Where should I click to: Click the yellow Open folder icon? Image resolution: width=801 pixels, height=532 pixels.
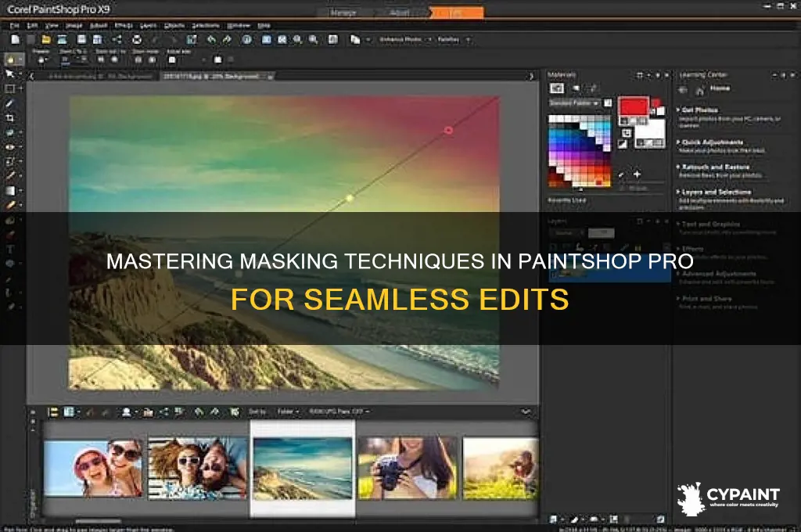(x=46, y=39)
